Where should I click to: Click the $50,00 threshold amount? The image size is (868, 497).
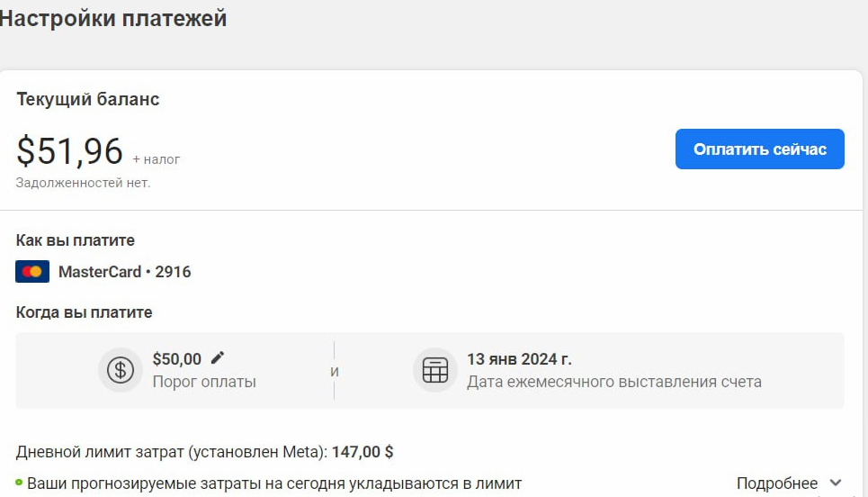(x=176, y=359)
